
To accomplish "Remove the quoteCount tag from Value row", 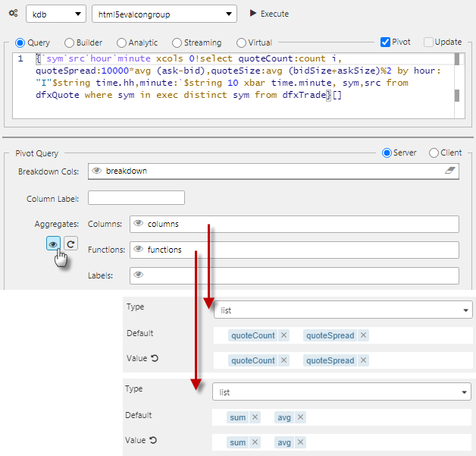I will [x=283, y=361].
